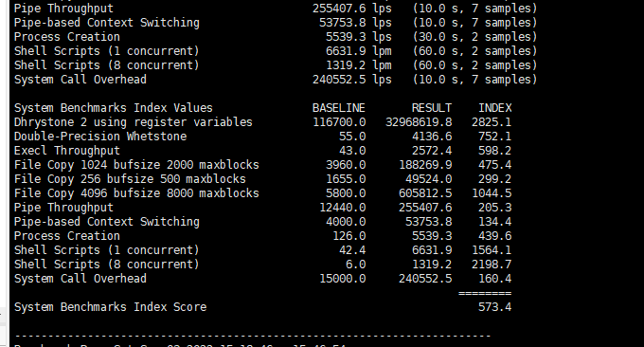The width and height of the screenshot is (644, 347).
Task: Click the Dhrystone index 2825.1
Action: [492, 122]
